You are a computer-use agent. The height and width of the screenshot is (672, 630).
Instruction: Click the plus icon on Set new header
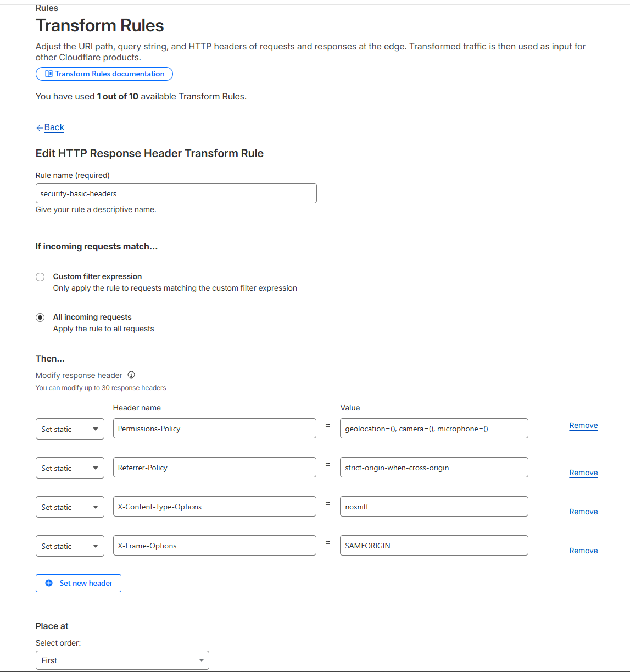[x=48, y=583]
